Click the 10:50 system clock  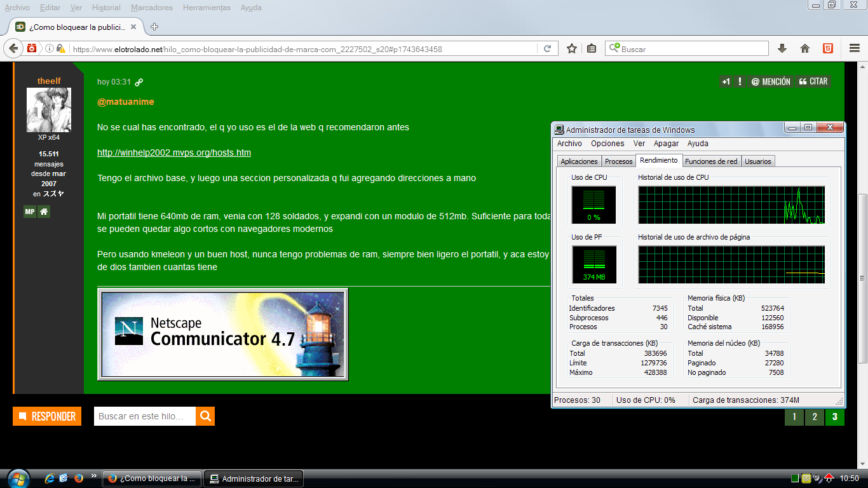[x=850, y=478]
